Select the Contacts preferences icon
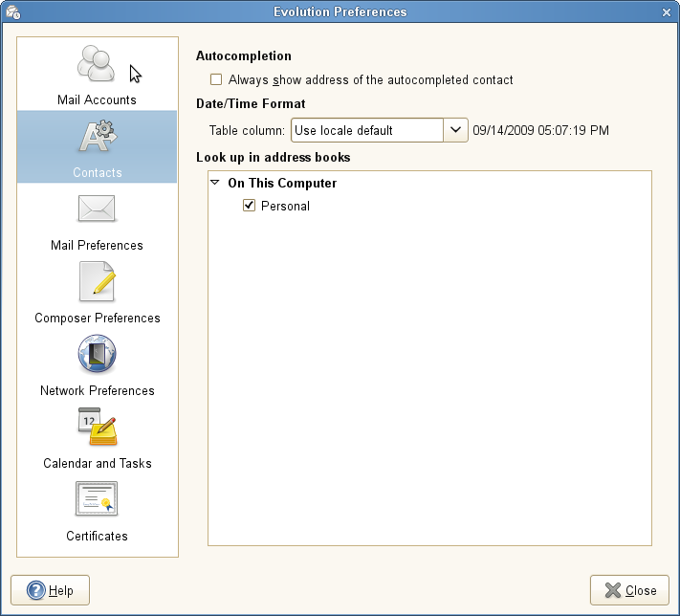 (x=98, y=137)
